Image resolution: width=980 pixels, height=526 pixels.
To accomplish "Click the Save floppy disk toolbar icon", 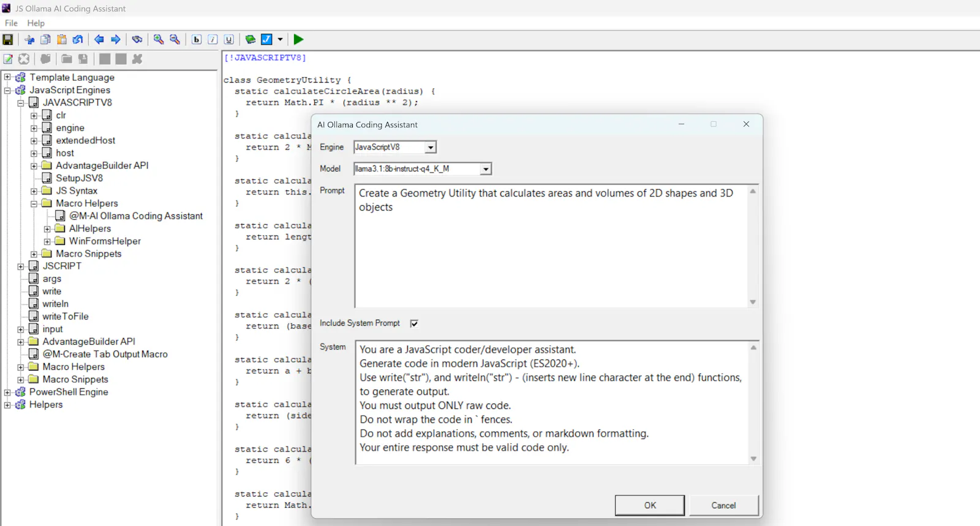I will click(x=8, y=39).
